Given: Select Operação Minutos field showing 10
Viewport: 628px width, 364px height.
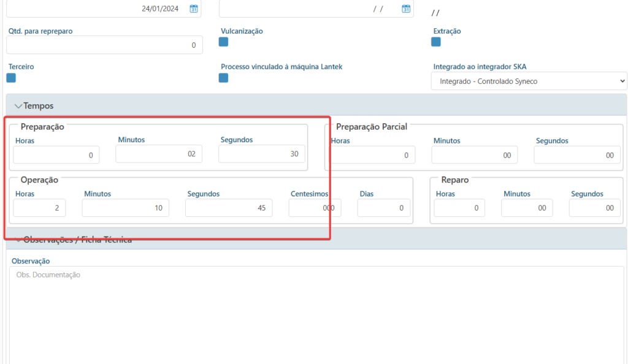Looking at the screenshot, I should point(125,208).
